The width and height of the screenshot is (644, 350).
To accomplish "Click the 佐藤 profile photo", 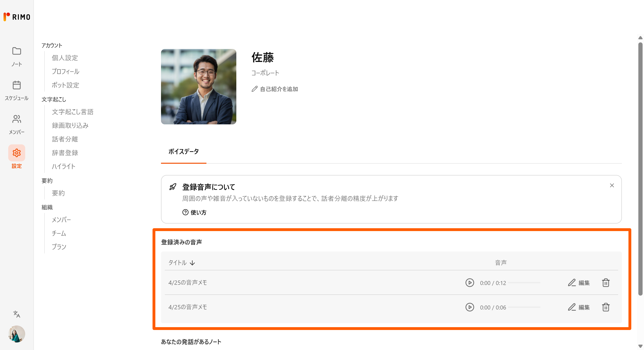I will (198, 87).
